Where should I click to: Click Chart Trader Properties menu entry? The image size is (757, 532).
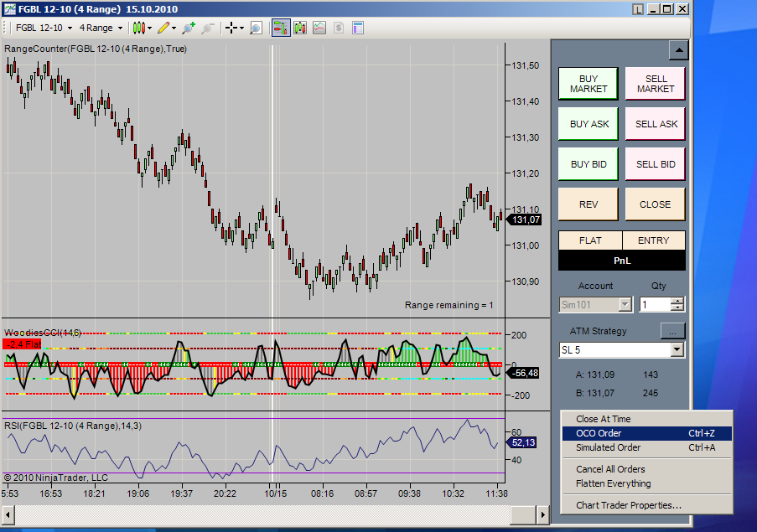628,505
